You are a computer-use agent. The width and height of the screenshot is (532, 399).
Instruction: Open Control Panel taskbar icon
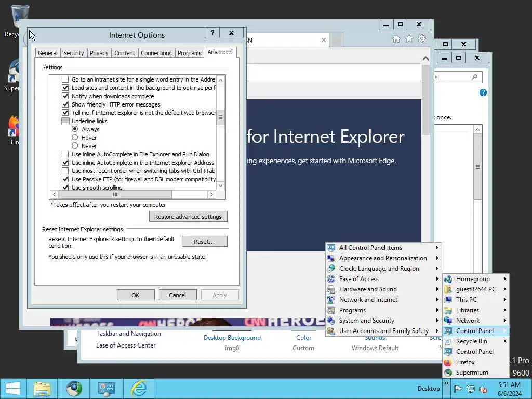(x=106, y=389)
